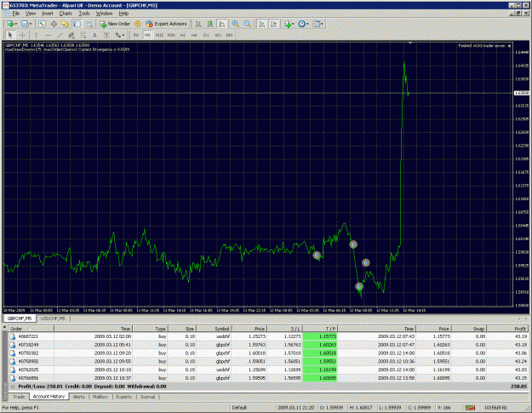Image resolution: width=532 pixels, height=413 pixels.
Task: Open the Strategy Tester icon
Action: (x=89, y=24)
